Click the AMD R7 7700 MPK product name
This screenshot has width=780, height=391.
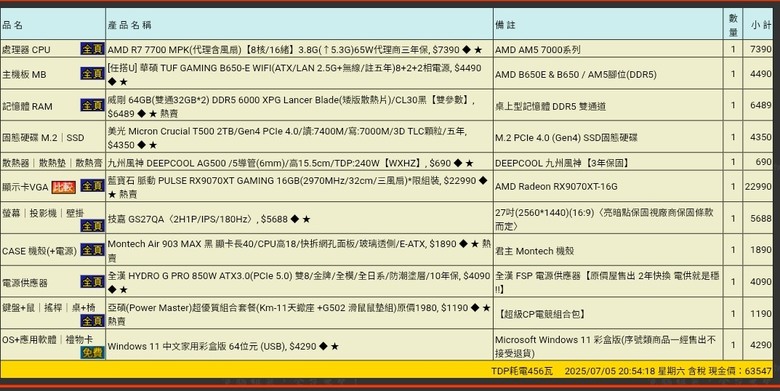coord(294,50)
